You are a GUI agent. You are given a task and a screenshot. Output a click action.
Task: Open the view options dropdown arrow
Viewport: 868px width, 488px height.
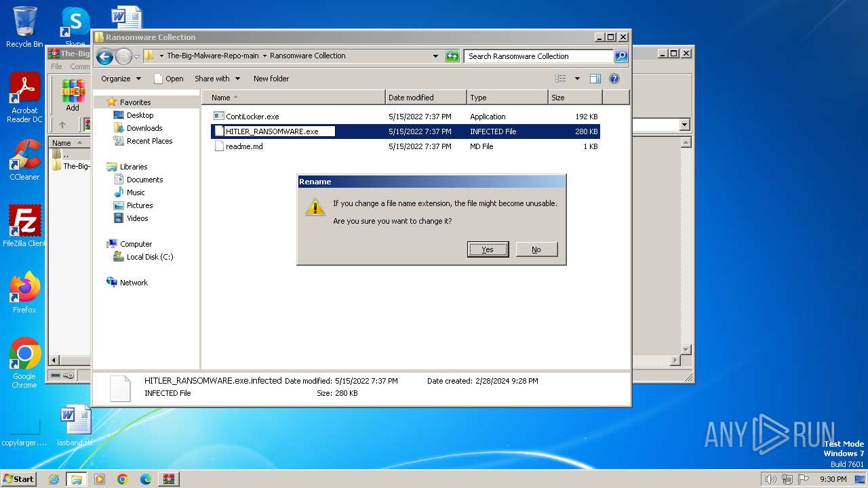tap(577, 79)
